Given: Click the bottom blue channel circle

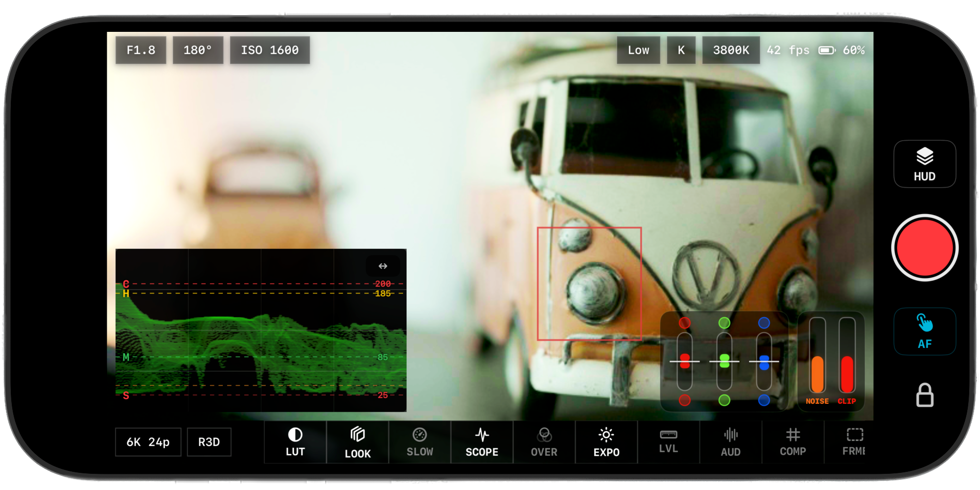Looking at the screenshot, I should pos(764,400).
